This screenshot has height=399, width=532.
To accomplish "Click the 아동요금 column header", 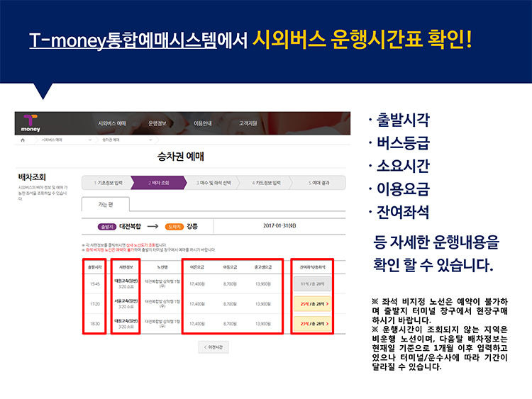I will pyautogui.click(x=230, y=267).
